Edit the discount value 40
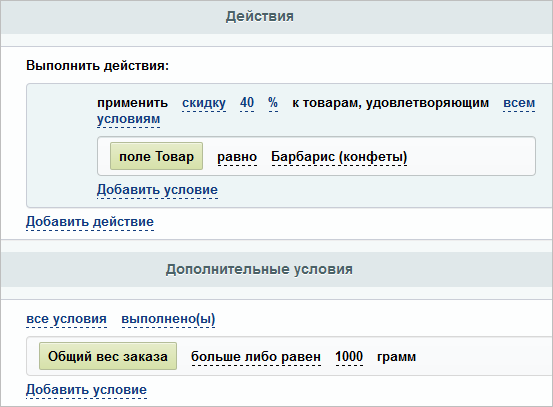This screenshot has width=553, height=407. [x=247, y=103]
